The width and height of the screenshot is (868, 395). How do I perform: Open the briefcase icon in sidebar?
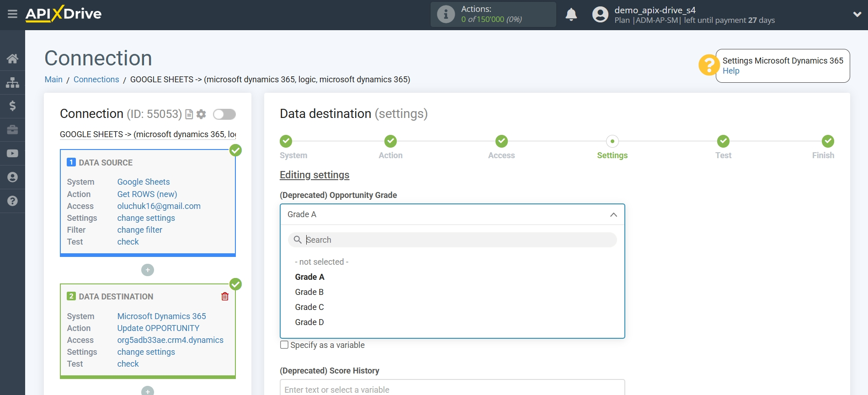pyautogui.click(x=12, y=130)
